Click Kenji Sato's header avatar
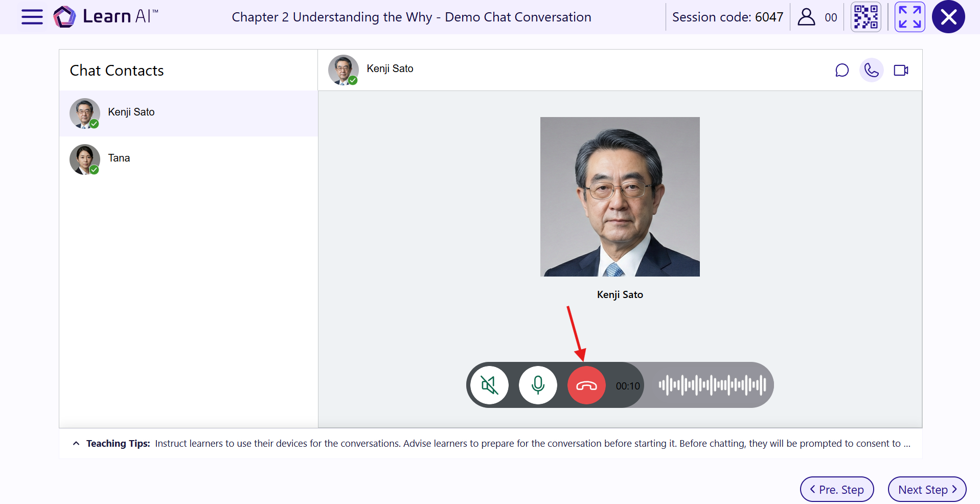The width and height of the screenshot is (980, 504). (343, 70)
